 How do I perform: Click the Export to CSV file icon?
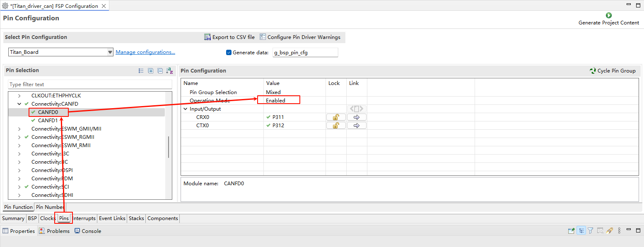point(207,37)
